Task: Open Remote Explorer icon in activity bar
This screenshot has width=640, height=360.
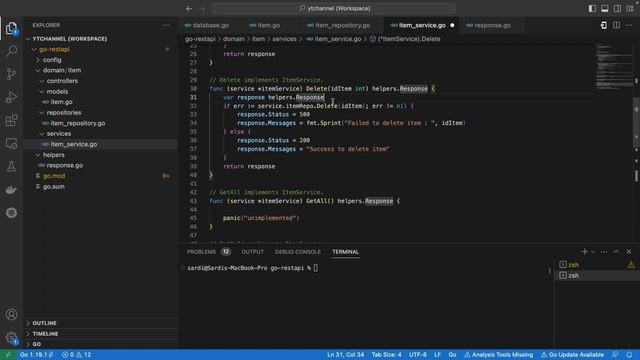Action: (11, 144)
